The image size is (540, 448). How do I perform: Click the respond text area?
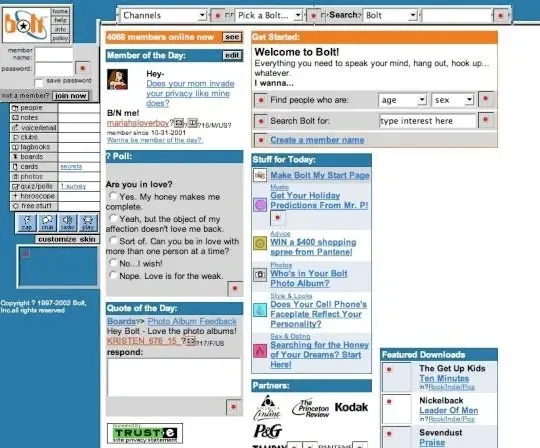tap(174, 377)
